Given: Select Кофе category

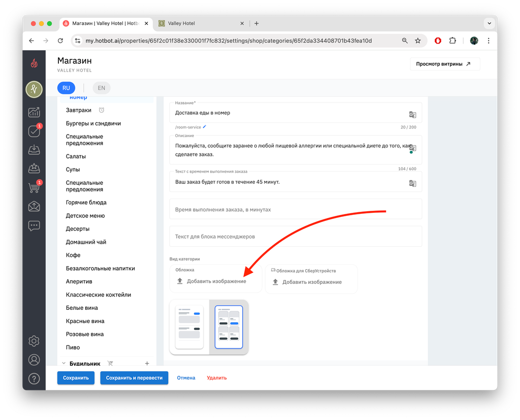Looking at the screenshot, I should [73, 255].
